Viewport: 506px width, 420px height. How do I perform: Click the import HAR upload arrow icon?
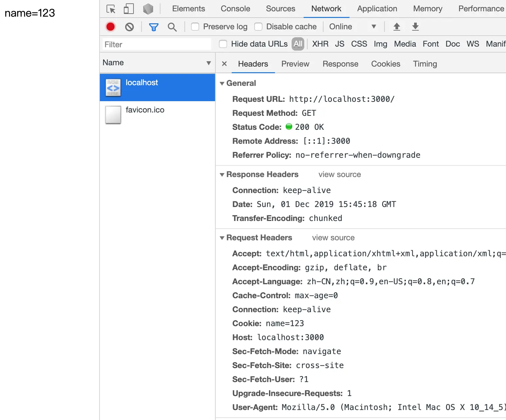[396, 27]
